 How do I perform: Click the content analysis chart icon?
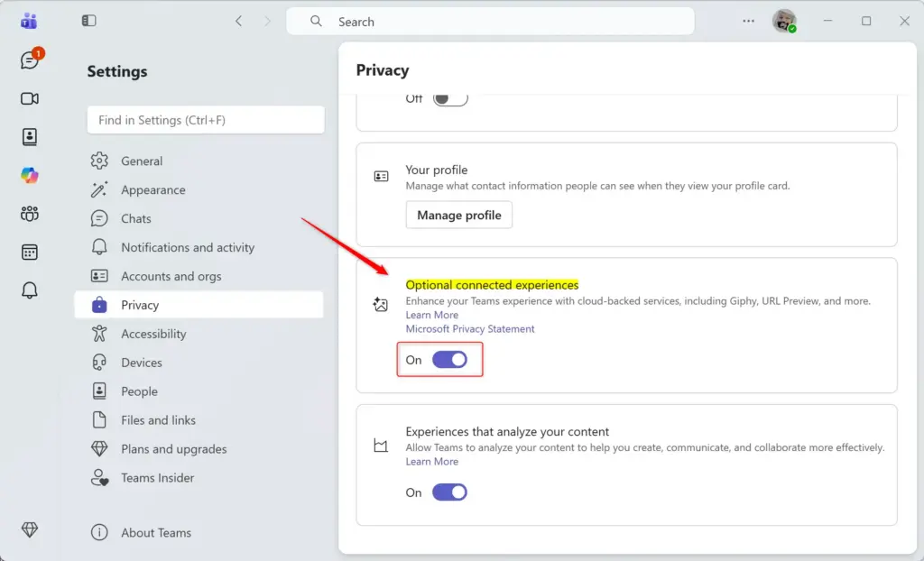tap(381, 446)
